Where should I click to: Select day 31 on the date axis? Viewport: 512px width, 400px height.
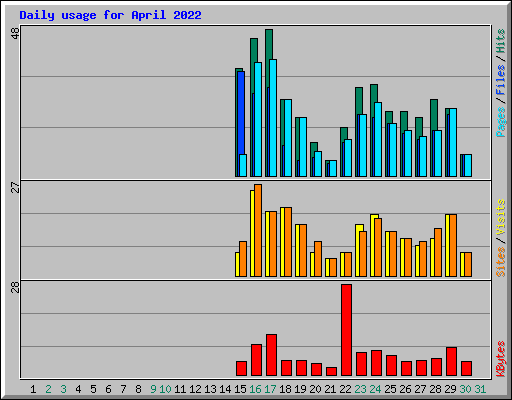click(x=480, y=389)
